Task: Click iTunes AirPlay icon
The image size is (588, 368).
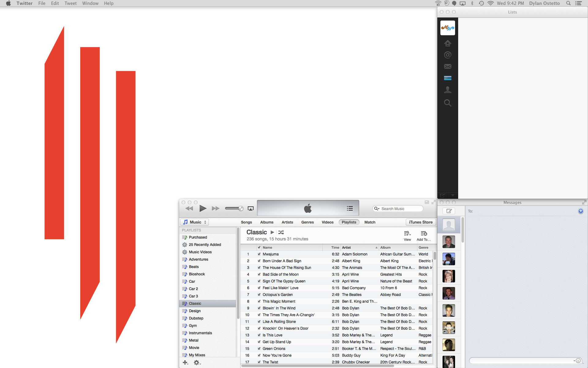Action: [251, 209]
